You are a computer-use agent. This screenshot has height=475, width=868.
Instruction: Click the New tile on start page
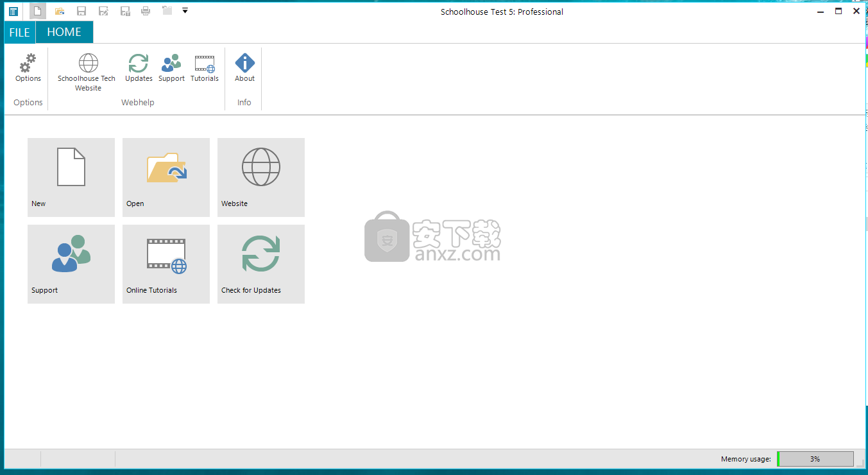[71, 177]
